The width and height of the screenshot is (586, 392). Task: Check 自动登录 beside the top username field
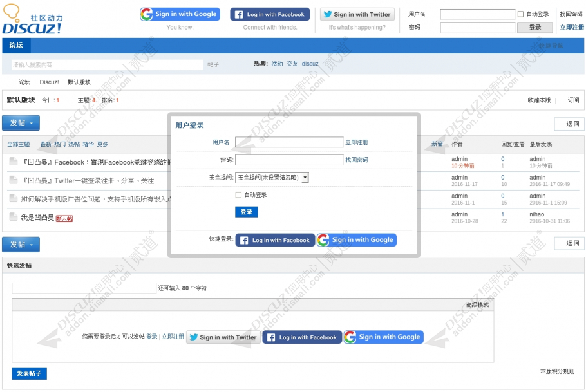[520, 14]
